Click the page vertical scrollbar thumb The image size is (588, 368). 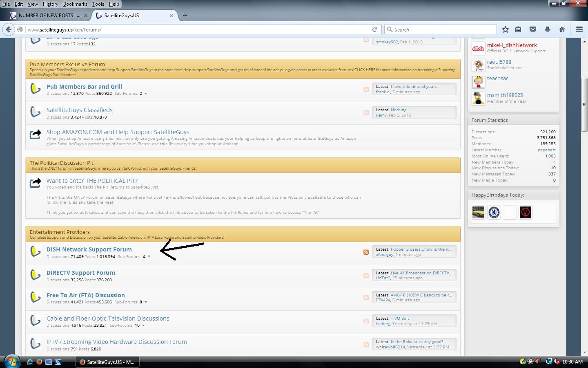click(x=584, y=105)
